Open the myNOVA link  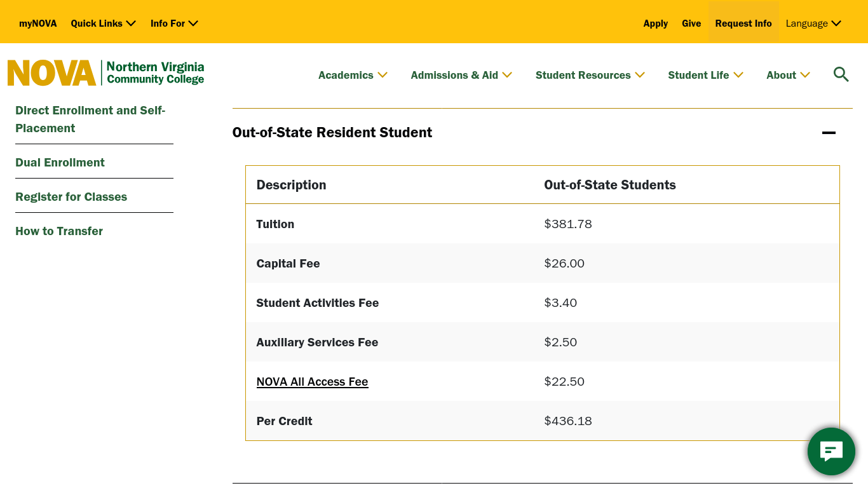38,24
